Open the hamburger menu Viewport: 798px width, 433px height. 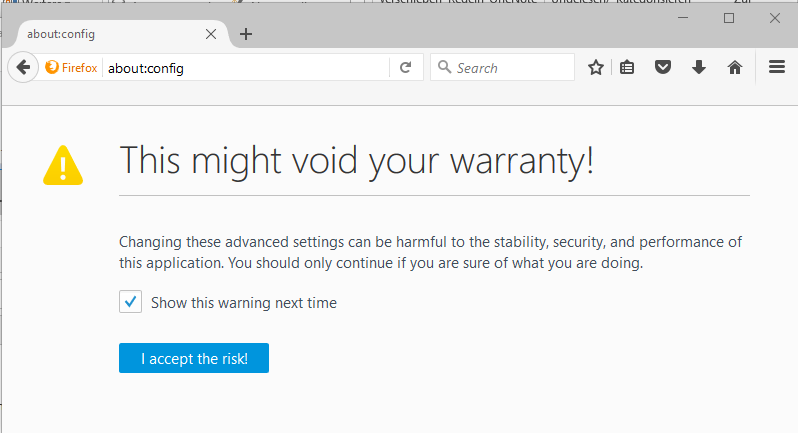777,68
